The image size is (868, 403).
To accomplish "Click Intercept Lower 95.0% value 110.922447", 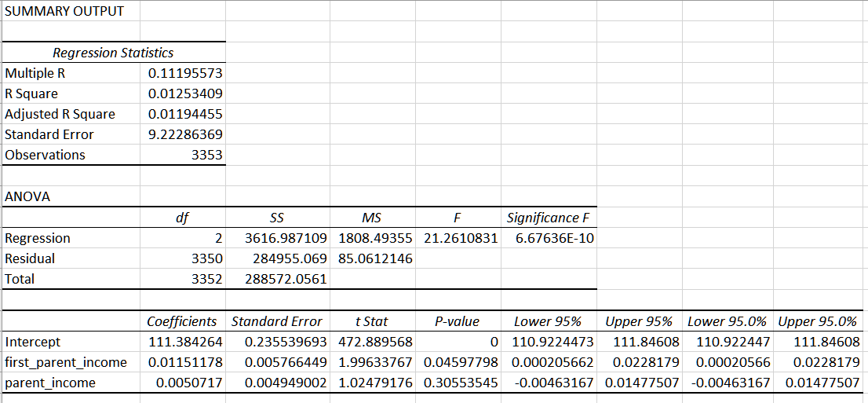I will coord(728,342).
